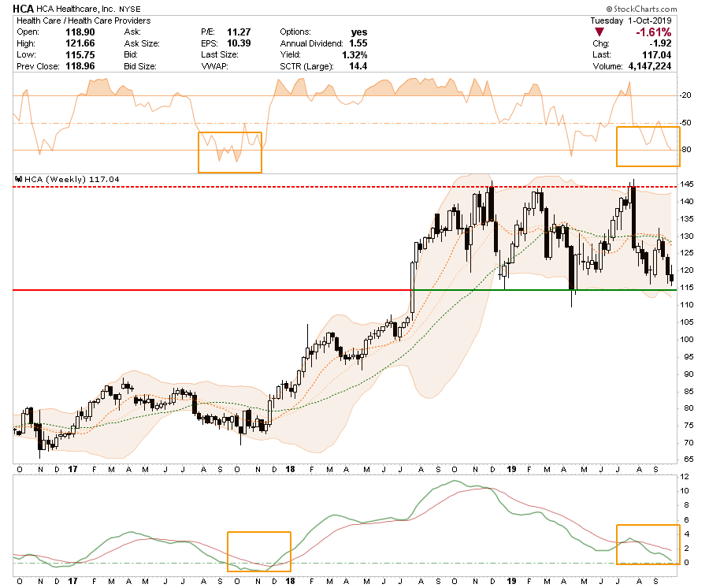
Task: Click the Bid: label
Action: (131, 54)
